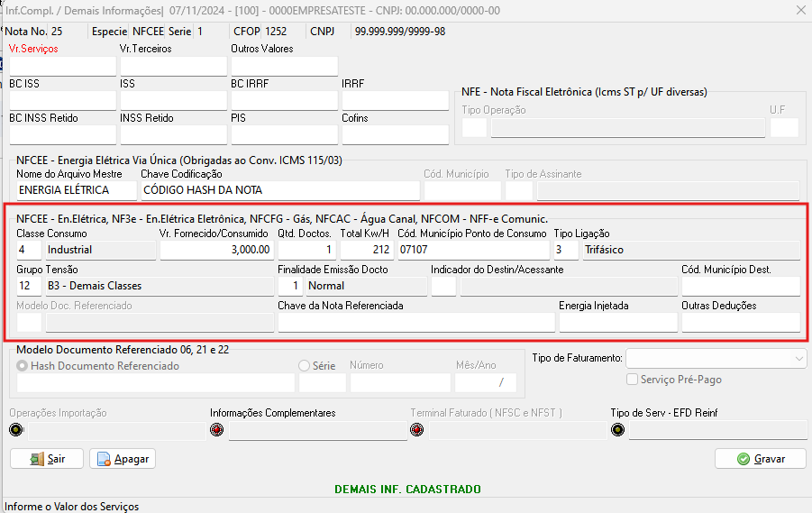Click the CFOP value 1252
This screenshot has width=812, height=513.
click(276, 32)
